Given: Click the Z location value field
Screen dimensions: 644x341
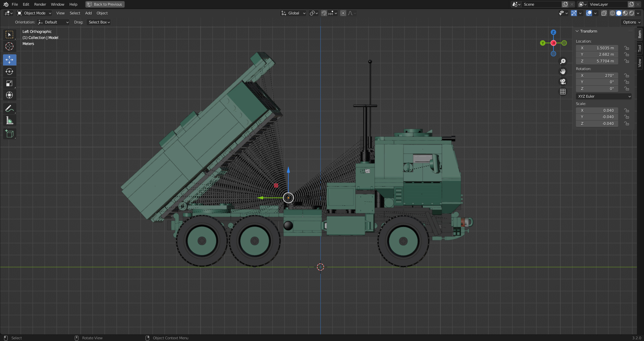Looking at the screenshot, I should (597, 61).
